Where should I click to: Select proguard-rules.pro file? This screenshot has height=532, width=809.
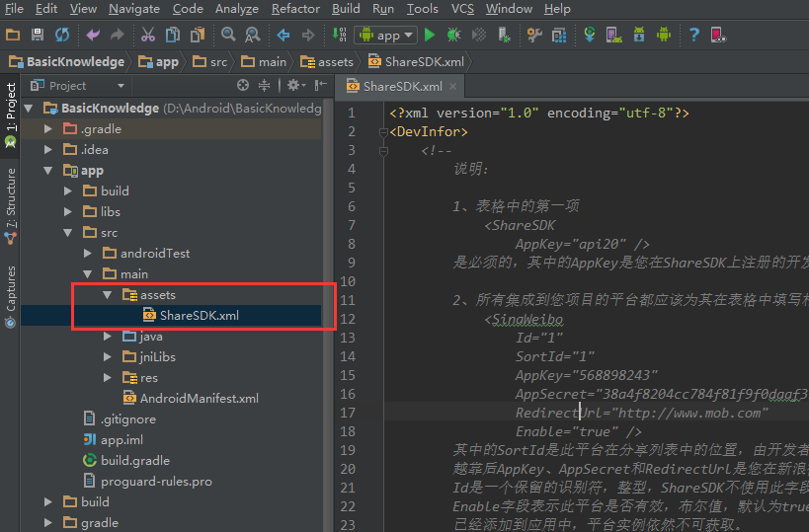click(x=148, y=481)
